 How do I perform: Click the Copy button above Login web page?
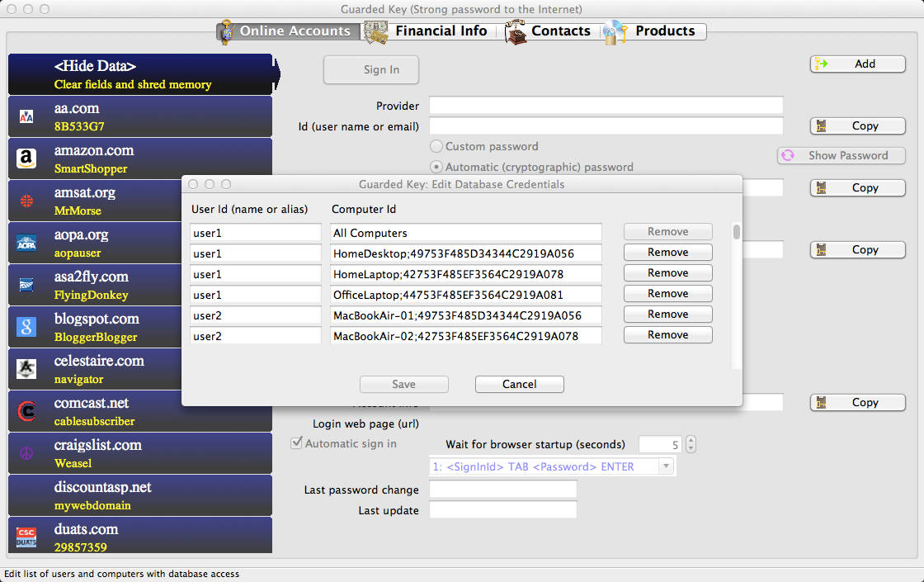857,402
